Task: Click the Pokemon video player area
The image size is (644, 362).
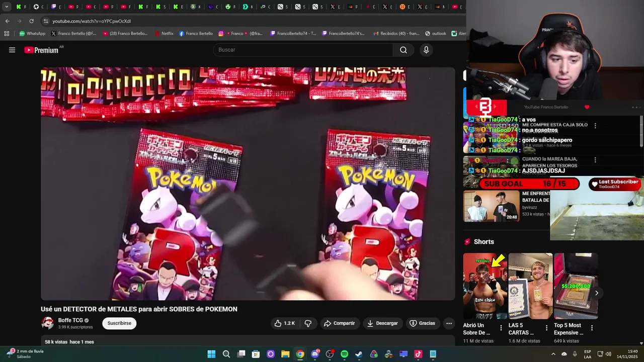Action: [248, 184]
